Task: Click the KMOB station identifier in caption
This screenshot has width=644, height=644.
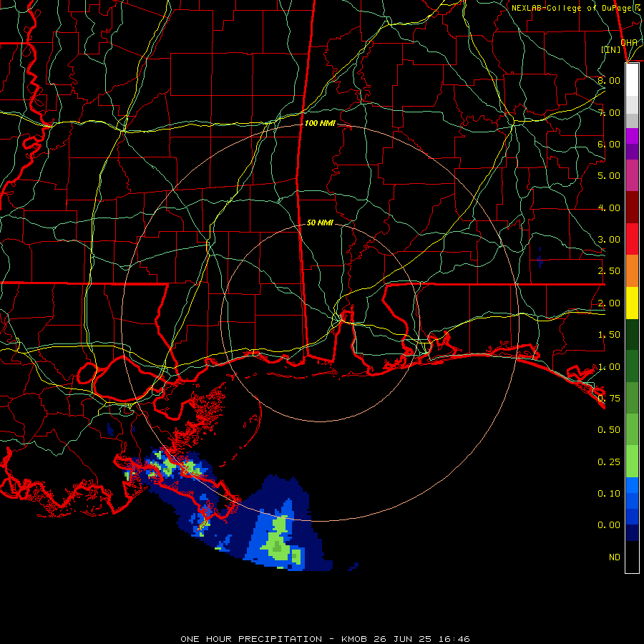Action: click(354, 639)
